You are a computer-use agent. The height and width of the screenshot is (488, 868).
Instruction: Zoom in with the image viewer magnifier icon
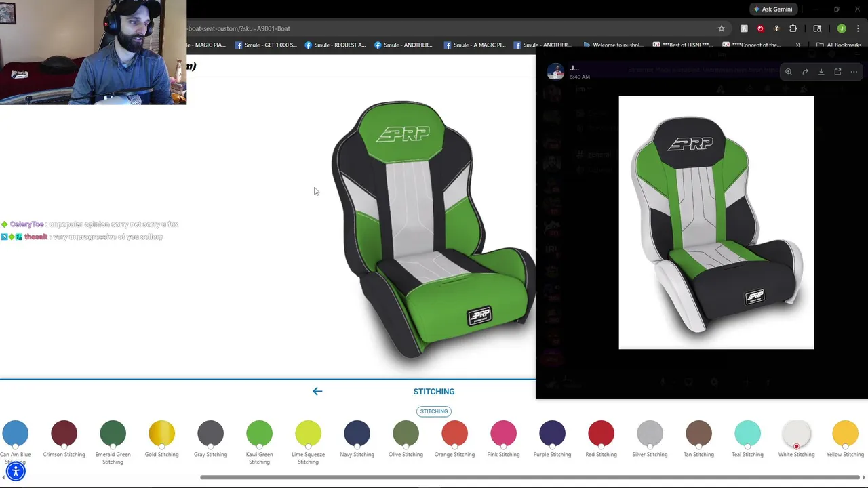tap(789, 72)
